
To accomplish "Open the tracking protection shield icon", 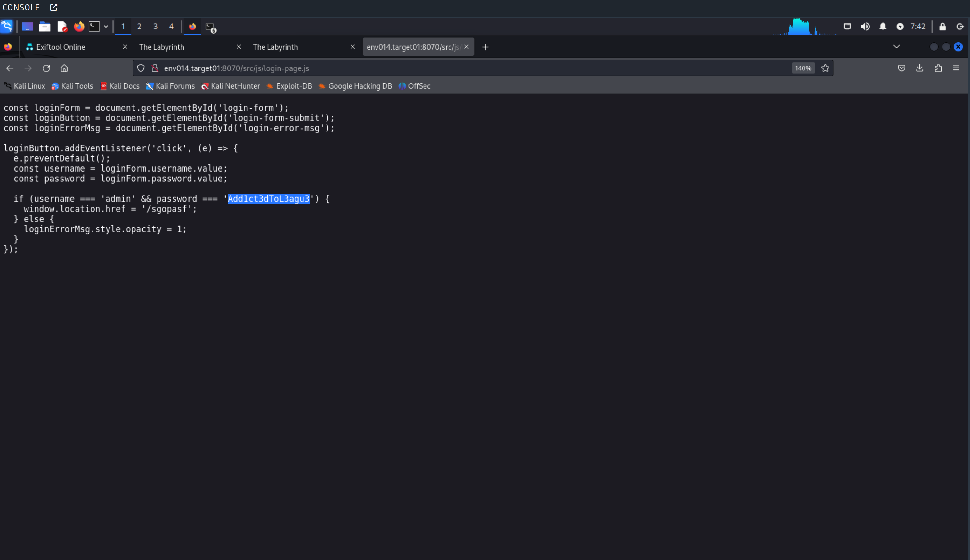I will tap(141, 68).
